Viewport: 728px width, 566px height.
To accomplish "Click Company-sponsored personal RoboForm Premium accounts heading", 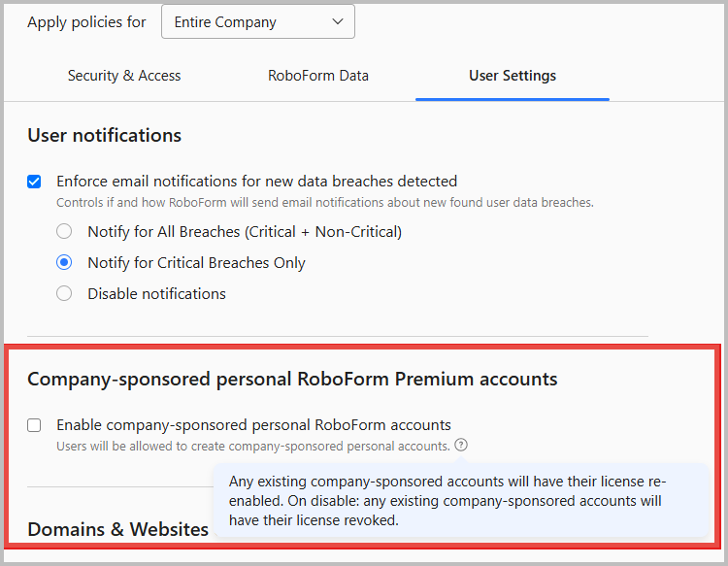I will click(x=292, y=379).
